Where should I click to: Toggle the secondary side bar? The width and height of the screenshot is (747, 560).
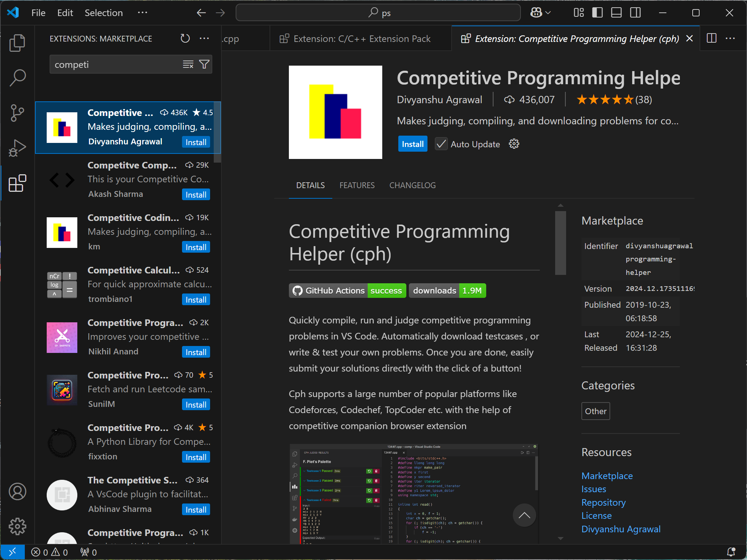(x=635, y=13)
